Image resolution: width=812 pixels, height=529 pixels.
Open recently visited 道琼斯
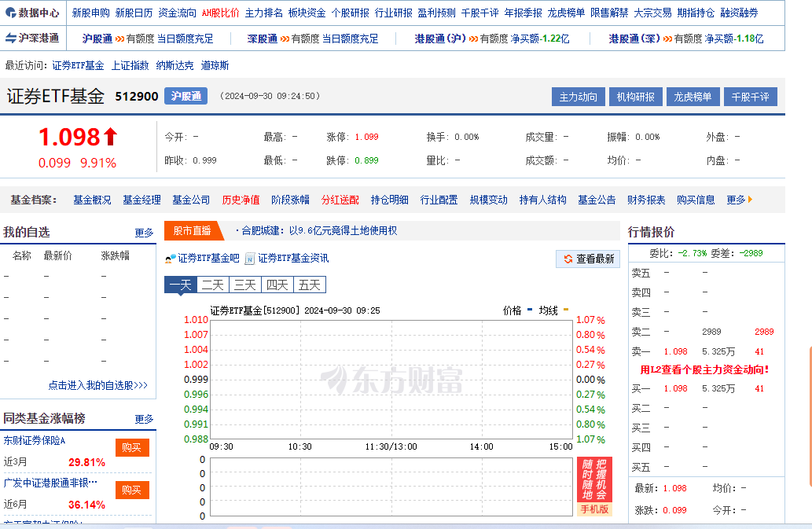click(215, 66)
